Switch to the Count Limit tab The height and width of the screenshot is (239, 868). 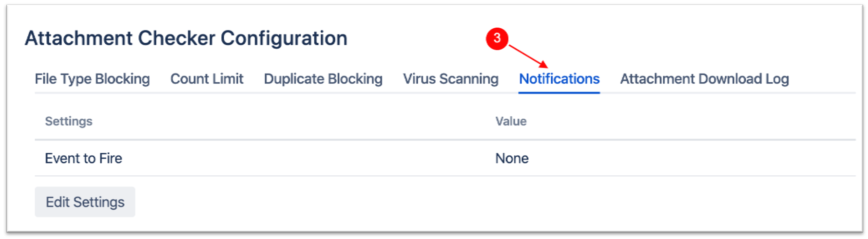click(207, 79)
